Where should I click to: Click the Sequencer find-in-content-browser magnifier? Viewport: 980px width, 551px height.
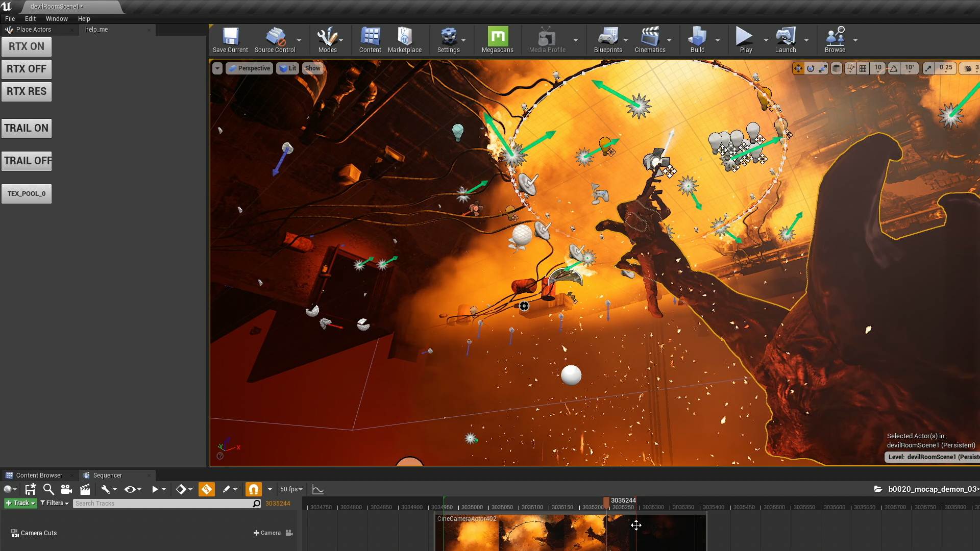coord(48,489)
